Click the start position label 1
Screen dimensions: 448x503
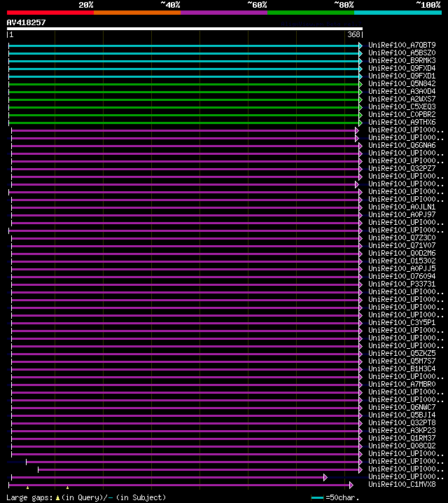11,34
